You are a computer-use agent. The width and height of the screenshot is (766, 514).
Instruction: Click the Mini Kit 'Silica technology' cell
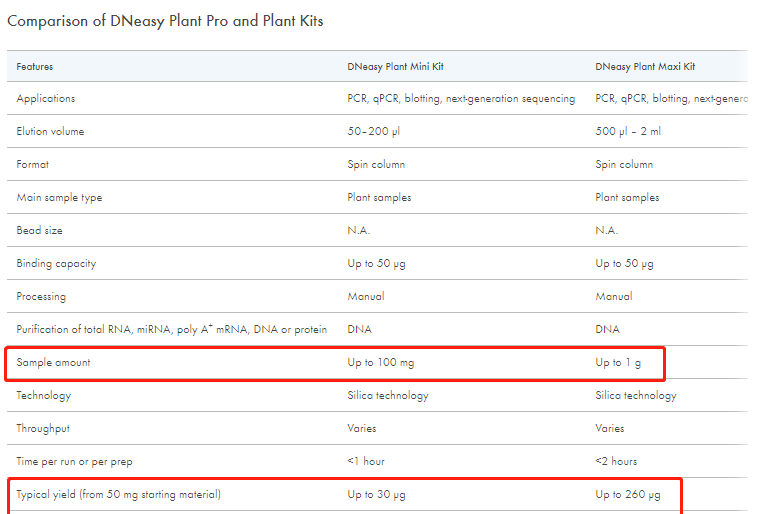tap(388, 396)
